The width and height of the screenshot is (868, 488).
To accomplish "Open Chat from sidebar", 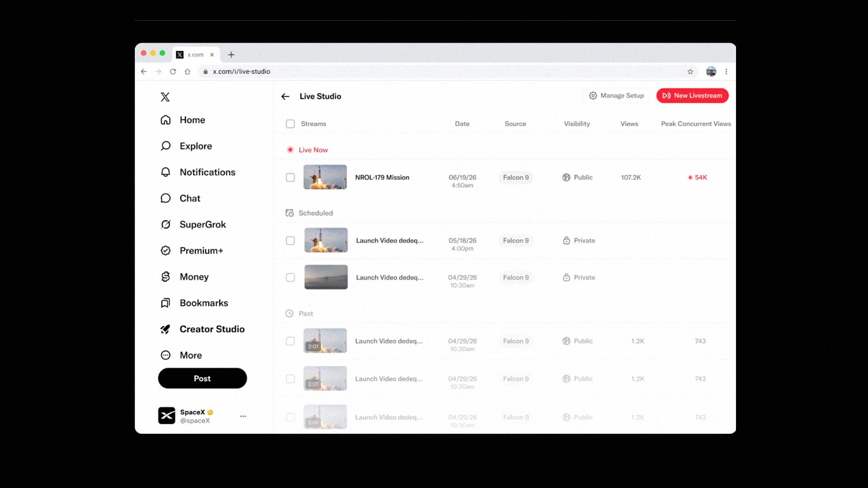I will tap(180, 198).
